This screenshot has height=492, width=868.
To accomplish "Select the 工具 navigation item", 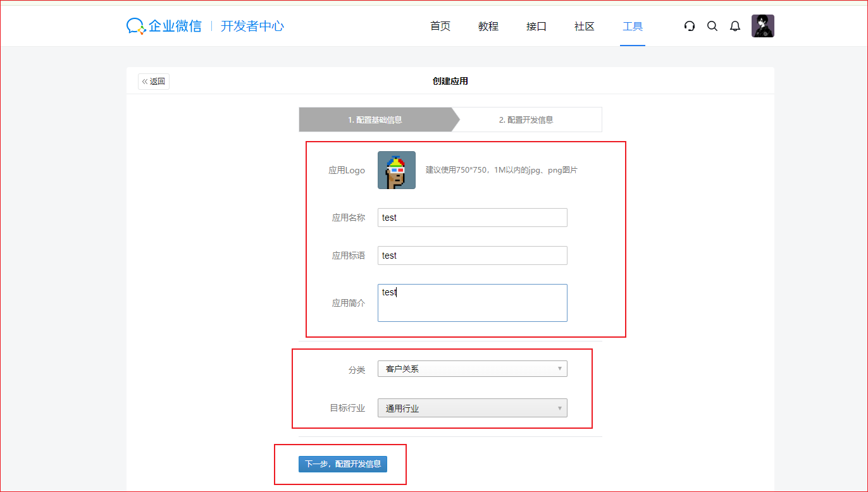I will click(x=633, y=26).
